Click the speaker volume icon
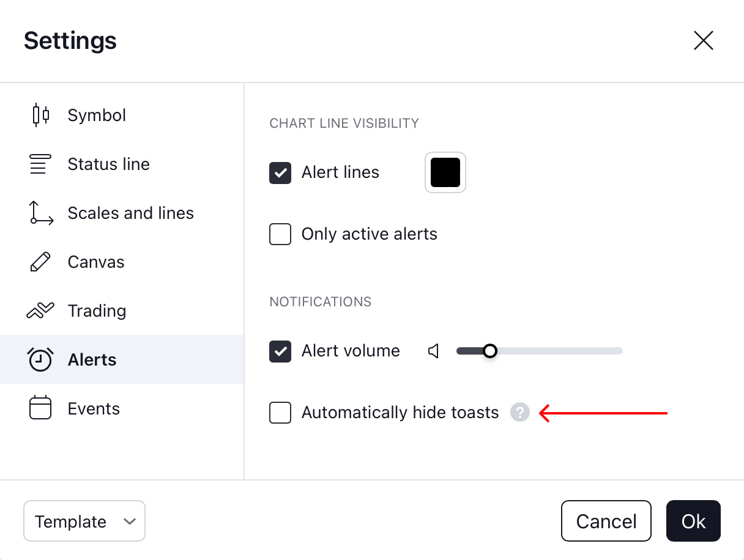 tap(434, 351)
